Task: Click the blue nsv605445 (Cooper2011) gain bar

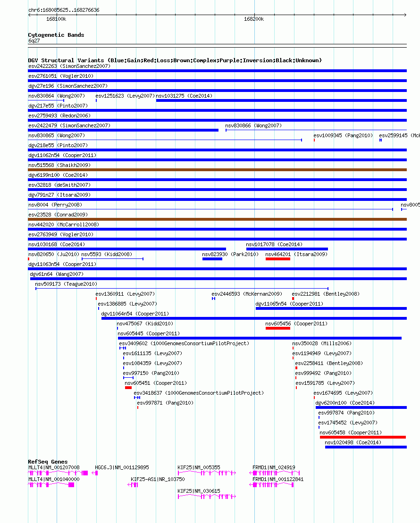Action: click(260, 338)
